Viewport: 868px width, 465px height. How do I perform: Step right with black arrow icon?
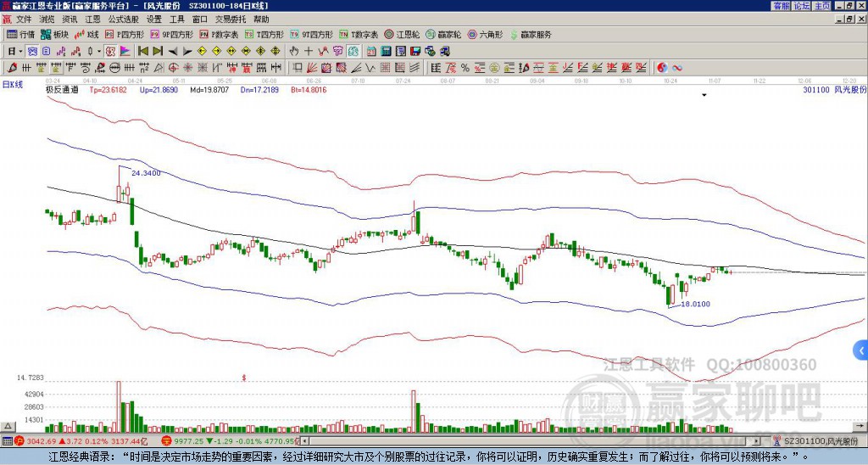tap(187, 52)
